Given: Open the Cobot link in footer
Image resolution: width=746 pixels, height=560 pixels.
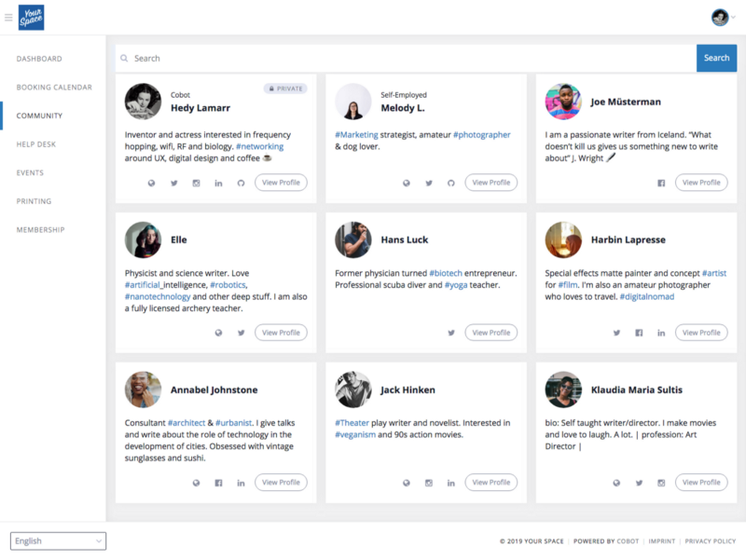Looking at the screenshot, I should (x=628, y=541).
